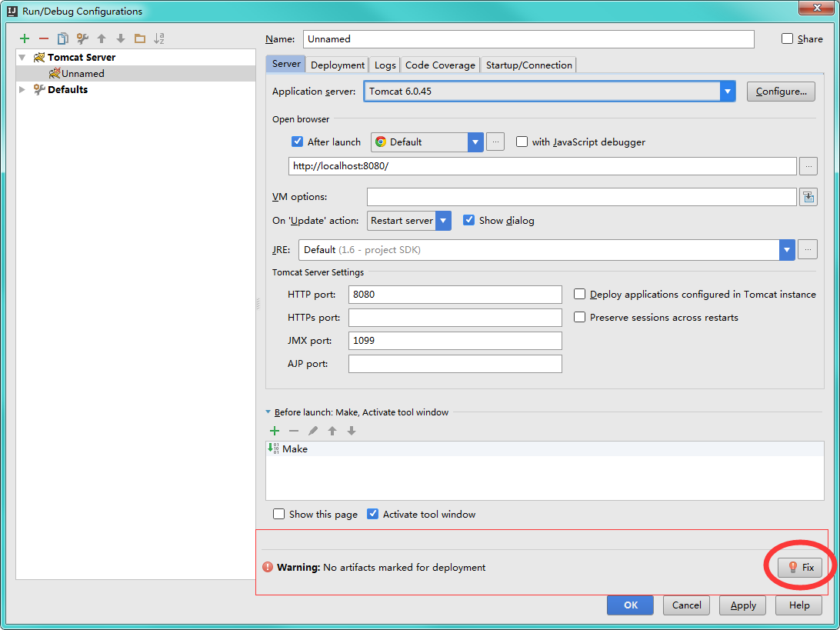Open the On 'Update' action dropdown
This screenshot has height=630, width=840.
point(443,221)
